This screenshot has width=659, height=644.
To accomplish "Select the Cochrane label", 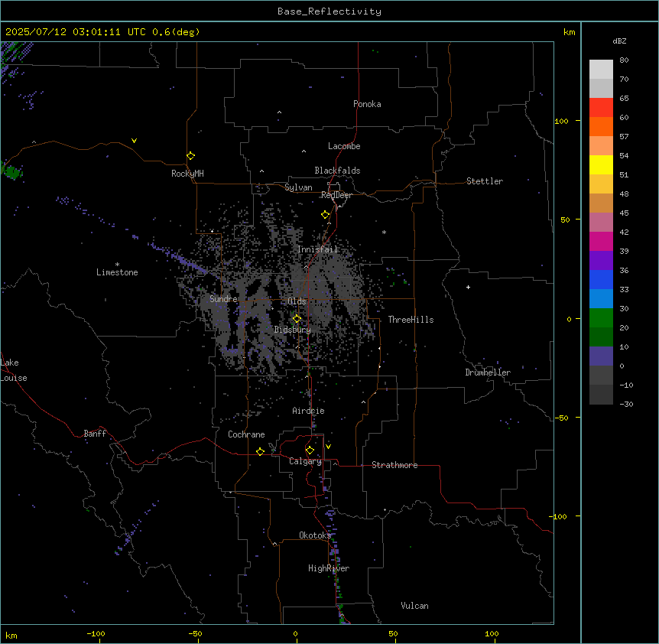I will coord(246,434).
